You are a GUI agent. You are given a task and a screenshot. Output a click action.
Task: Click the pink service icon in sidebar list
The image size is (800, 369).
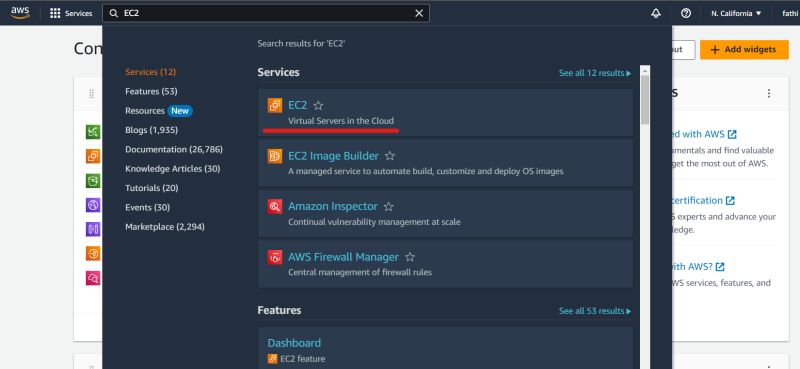pos(93,278)
